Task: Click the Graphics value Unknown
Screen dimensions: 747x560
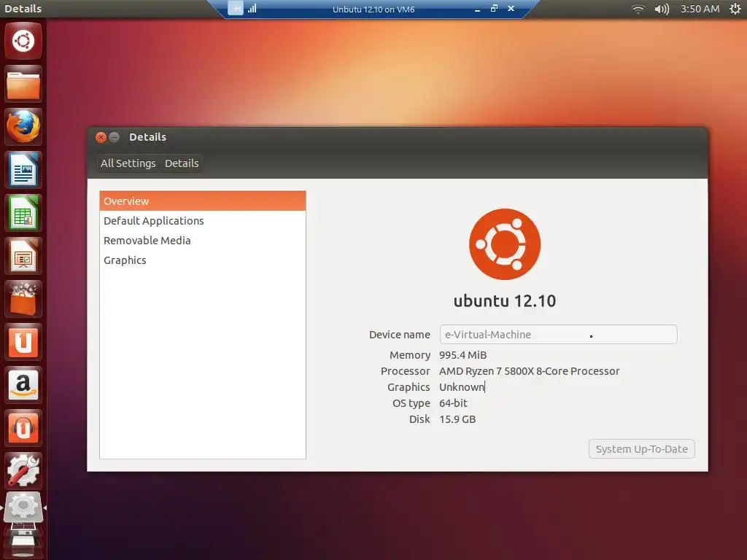Action: (462, 387)
